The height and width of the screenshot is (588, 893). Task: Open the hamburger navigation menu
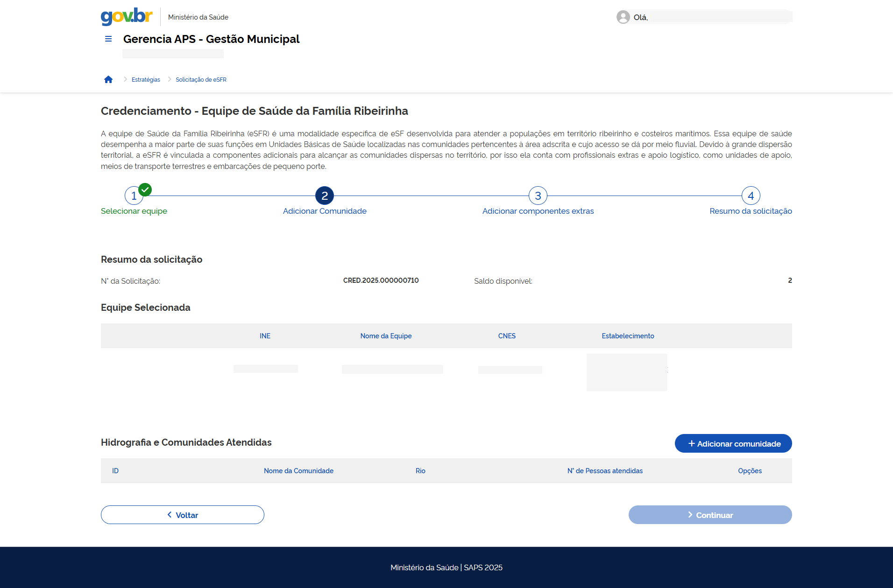pyautogui.click(x=108, y=39)
